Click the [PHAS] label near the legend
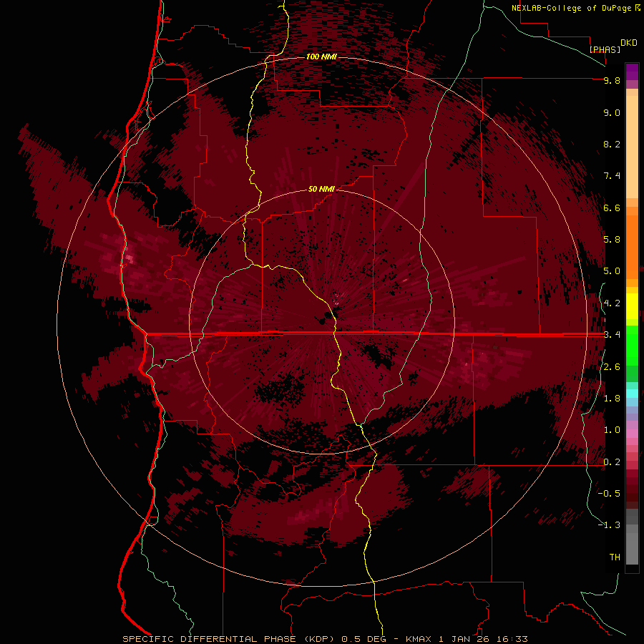This screenshot has width=644, height=644. coord(605,49)
